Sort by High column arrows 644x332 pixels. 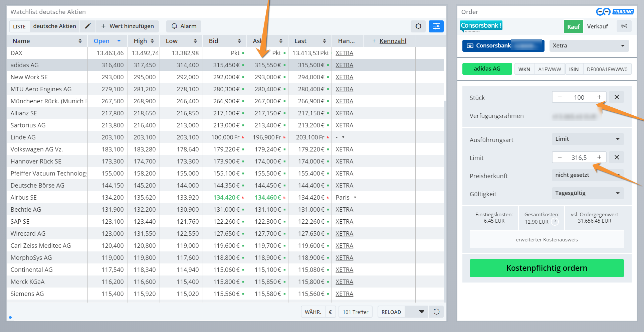[x=152, y=41]
